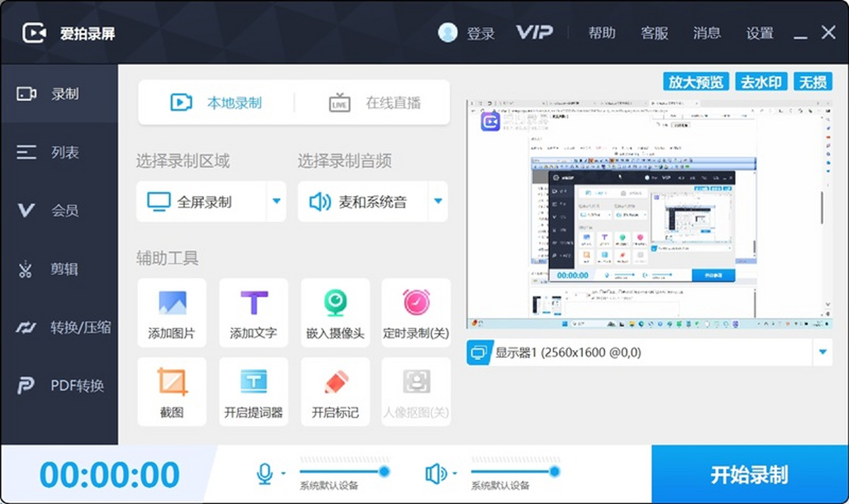Open the VIP membership icon

coord(534,33)
